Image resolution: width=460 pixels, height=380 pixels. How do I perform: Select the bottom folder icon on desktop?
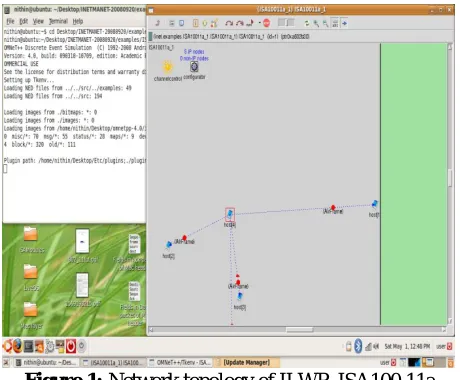point(30,310)
